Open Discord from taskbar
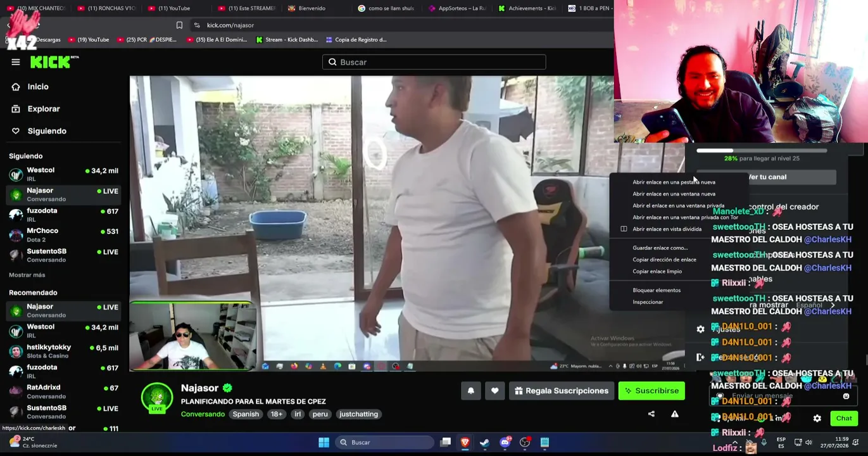This screenshot has height=456, width=868. coord(505,443)
